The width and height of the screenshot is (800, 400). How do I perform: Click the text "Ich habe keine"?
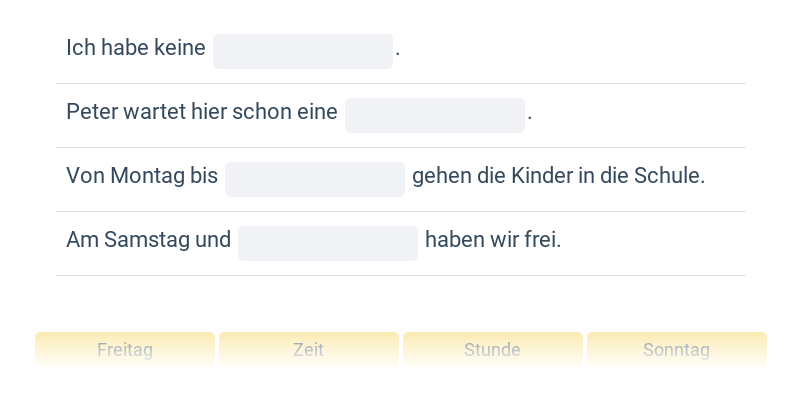pyautogui.click(x=136, y=48)
